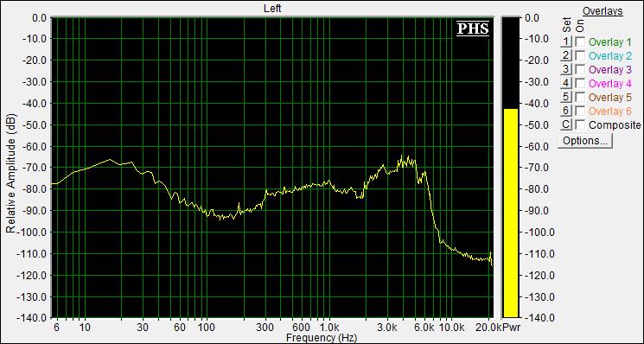
Task: Enable the Overlay 2 checkbox
Action: (580, 56)
